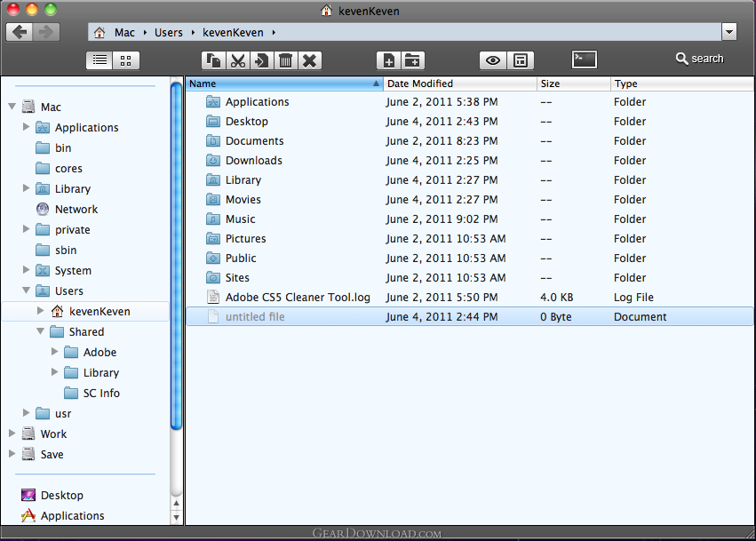Click the sidebar scroll up arrow
756x541 pixels.
[177, 504]
